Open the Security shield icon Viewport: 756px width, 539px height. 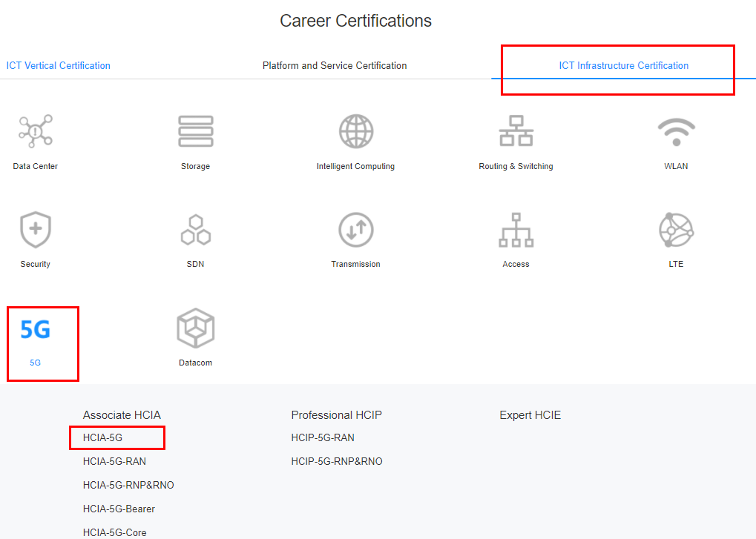coord(35,230)
